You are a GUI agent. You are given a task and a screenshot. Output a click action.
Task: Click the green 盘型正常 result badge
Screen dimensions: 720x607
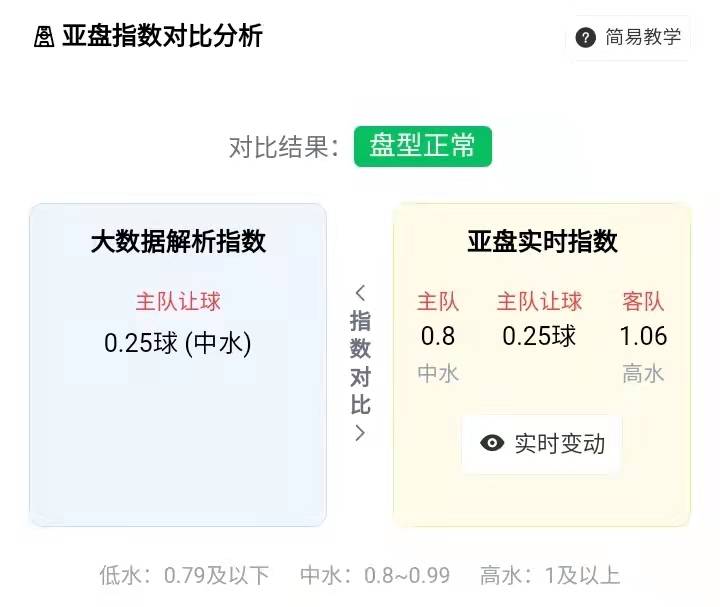[422, 146]
